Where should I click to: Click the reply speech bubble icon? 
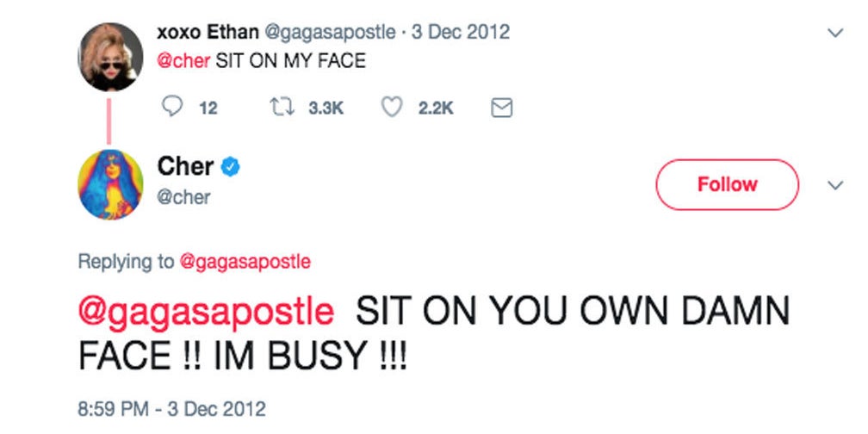[x=173, y=107]
